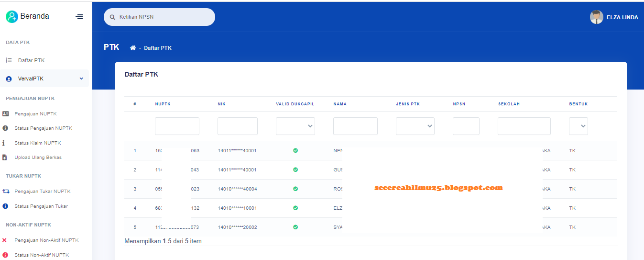The image size is (644, 260).
Task: Sort table by SEKOLAH column header
Action: click(x=509, y=104)
